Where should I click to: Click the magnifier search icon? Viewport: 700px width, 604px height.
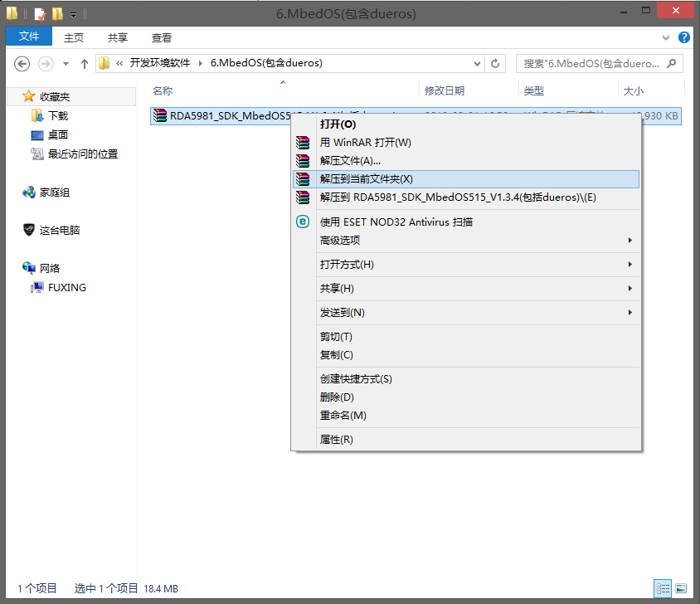pyautogui.click(x=672, y=63)
